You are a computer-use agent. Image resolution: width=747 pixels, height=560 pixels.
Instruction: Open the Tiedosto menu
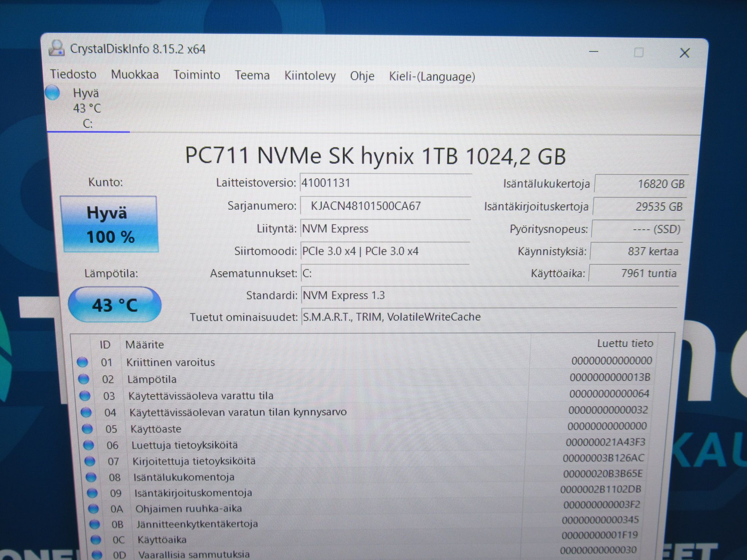point(73,74)
